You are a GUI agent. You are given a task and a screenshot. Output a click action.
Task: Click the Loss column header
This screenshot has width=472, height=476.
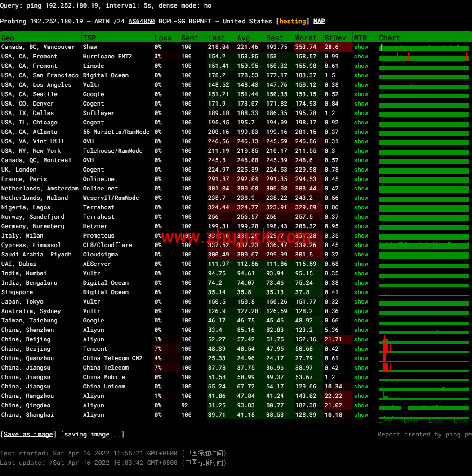click(x=163, y=38)
